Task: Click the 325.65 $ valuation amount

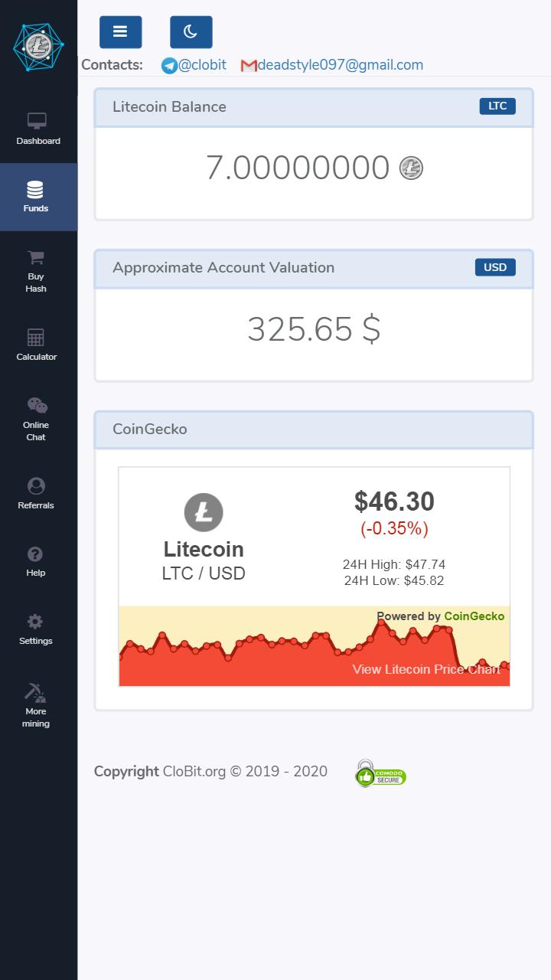Action: coord(314,329)
